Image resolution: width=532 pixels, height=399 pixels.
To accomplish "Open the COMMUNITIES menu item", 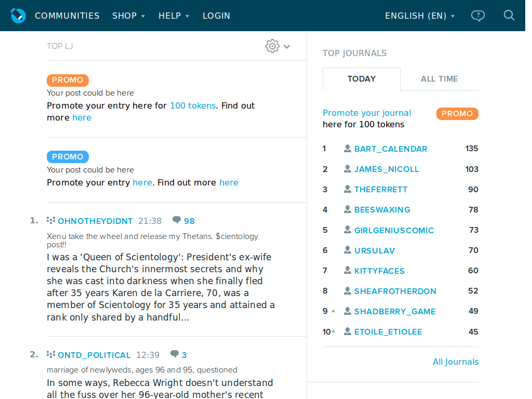I will 67,16.
